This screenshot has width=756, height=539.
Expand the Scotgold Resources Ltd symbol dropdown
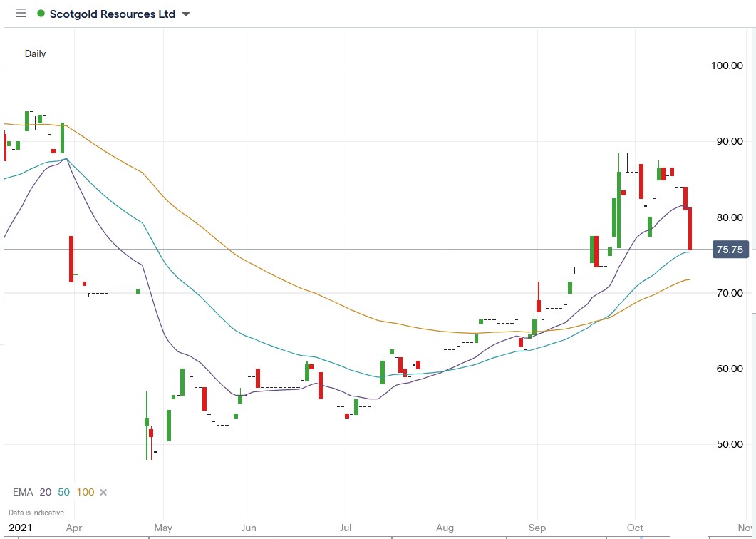(x=185, y=14)
